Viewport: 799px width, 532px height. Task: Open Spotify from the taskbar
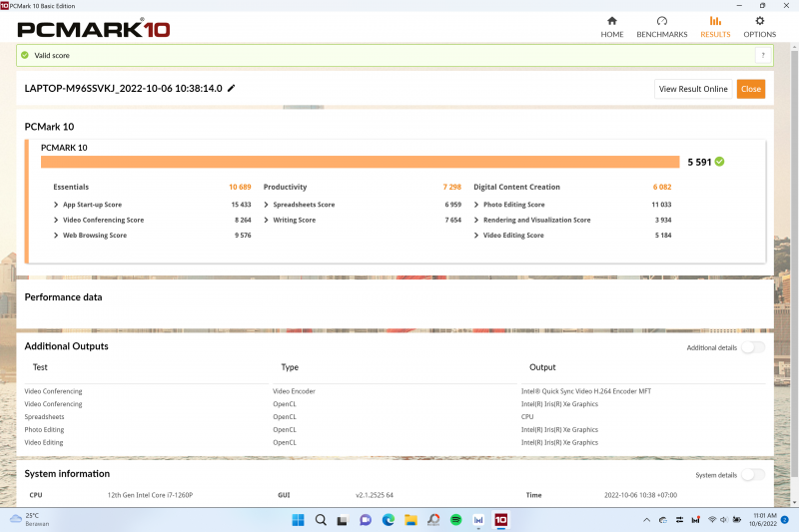pos(456,520)
